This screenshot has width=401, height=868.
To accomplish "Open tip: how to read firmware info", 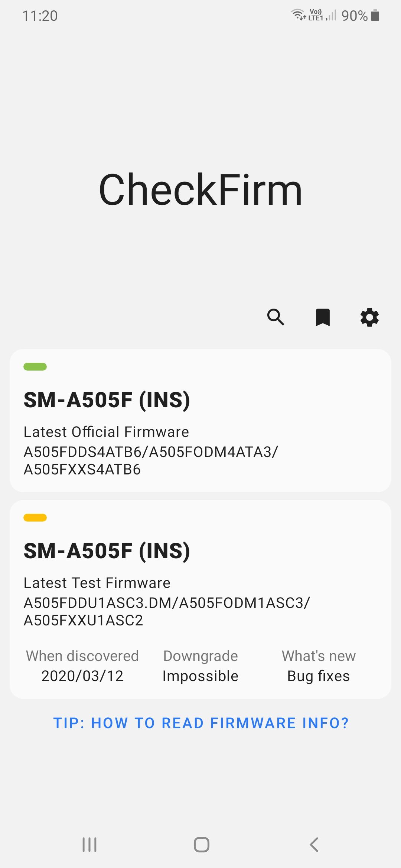I will pos(201,723).
